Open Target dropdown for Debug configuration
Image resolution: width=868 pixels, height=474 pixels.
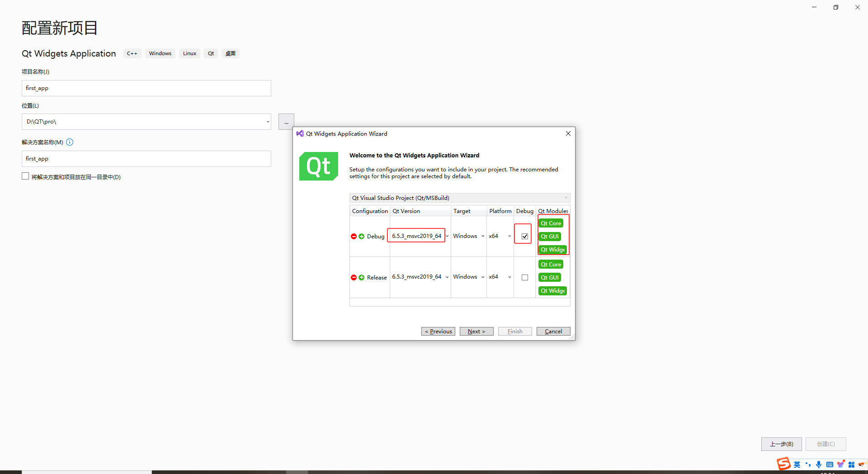[483, 236]
